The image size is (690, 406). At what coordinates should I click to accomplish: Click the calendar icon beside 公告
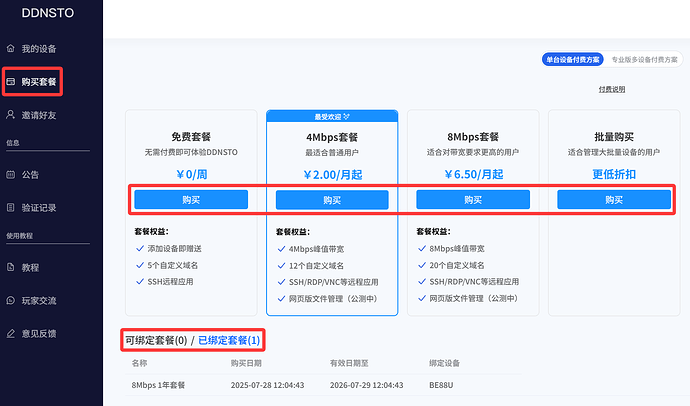point(11,174)
